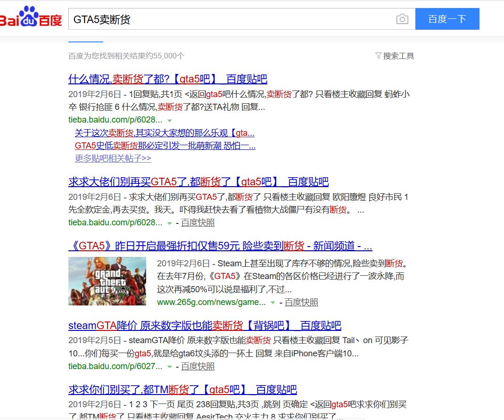The image size is (504, 420).
Task: Click URL www.265g.com/news/game...
Action: tap(211, 302)
